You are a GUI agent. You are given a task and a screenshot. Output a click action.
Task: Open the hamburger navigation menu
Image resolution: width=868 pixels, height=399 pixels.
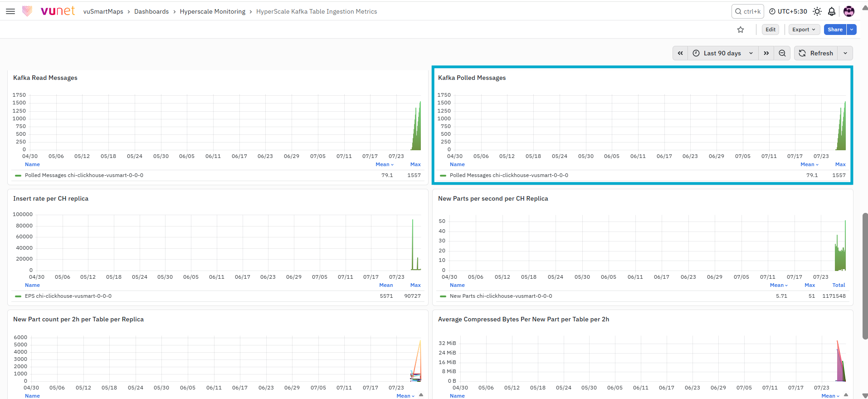pos(10,11)
